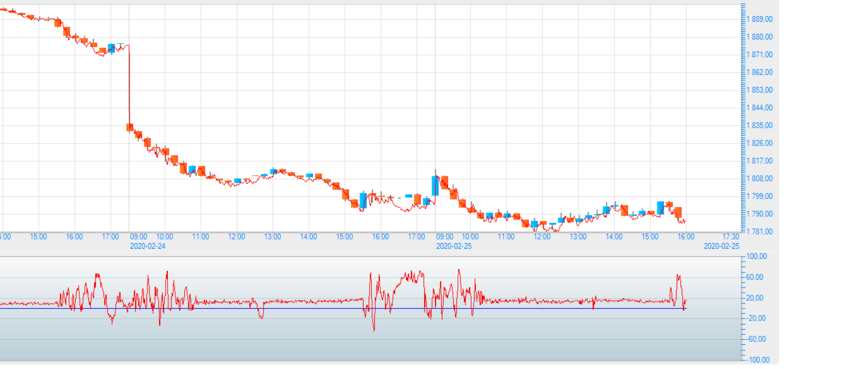
Task: Select the 1 808,00 price level label
Action: 759,178
